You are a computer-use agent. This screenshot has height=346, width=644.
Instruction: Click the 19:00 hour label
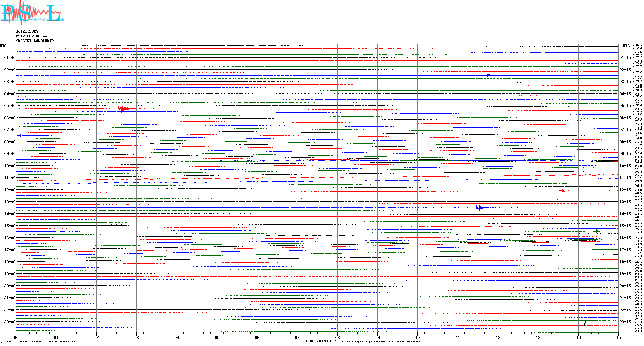[x=10, y=274]
